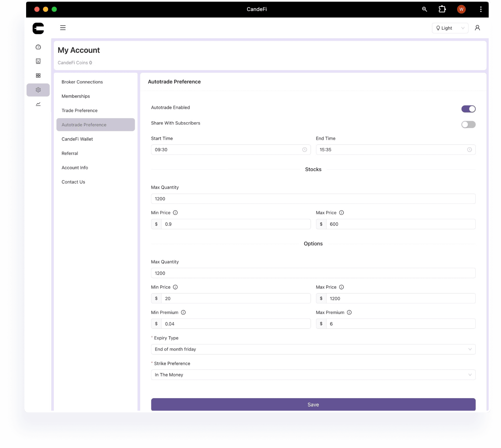Open CandeFi Wallet menu item

95,139
